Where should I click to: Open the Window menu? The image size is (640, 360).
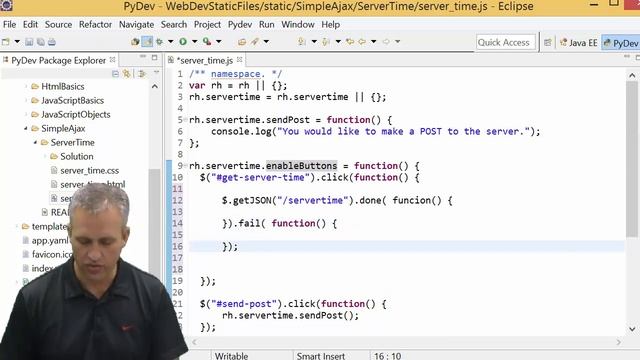[x=298, y=24]
